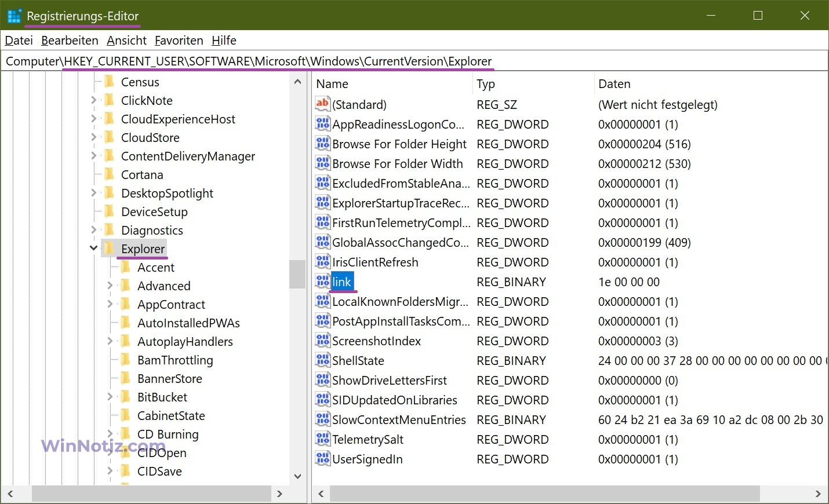Expand the AutoplayHandlers subkey

pos(110,341)
